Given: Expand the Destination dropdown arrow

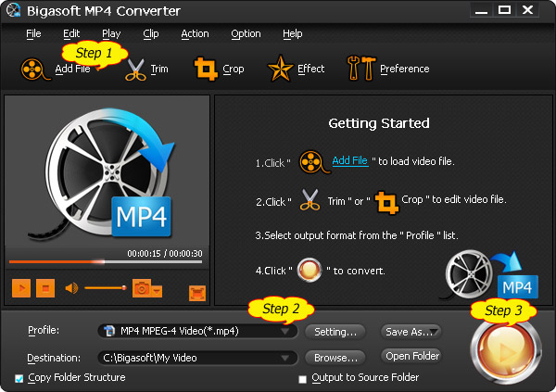Looking at the screenshot, I should (284, 358).
